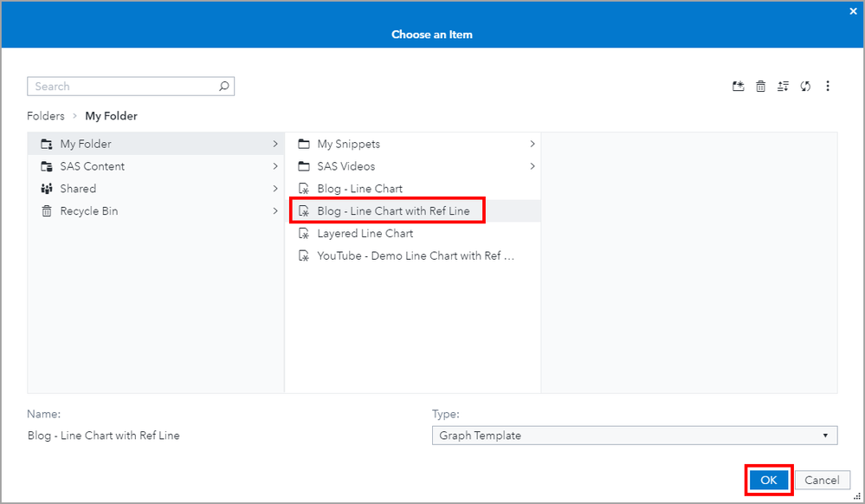Select the Layered Line Chart item
Image resolution: width=865 pixels, height=504 pixels.
point(365,234)
